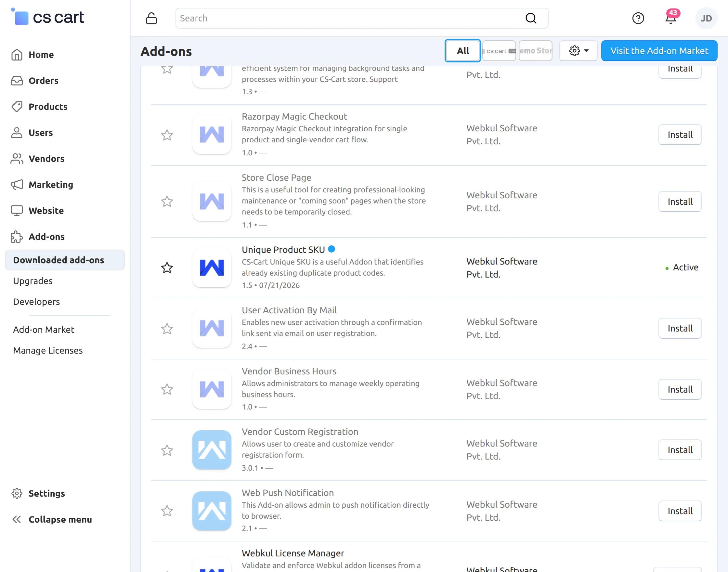Toggle favorite star for Unique Product SKU
The width and height of the screenshot is (728, 572).
pos(167,268)
